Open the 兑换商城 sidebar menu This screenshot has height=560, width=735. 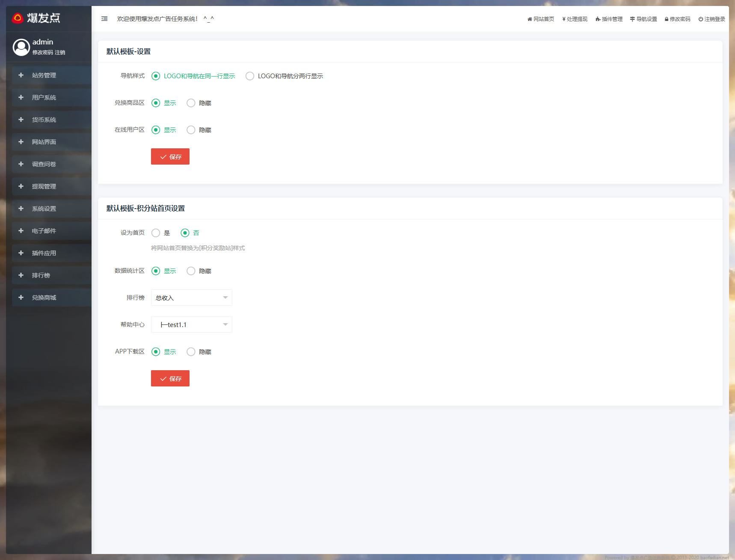point(44,298)
